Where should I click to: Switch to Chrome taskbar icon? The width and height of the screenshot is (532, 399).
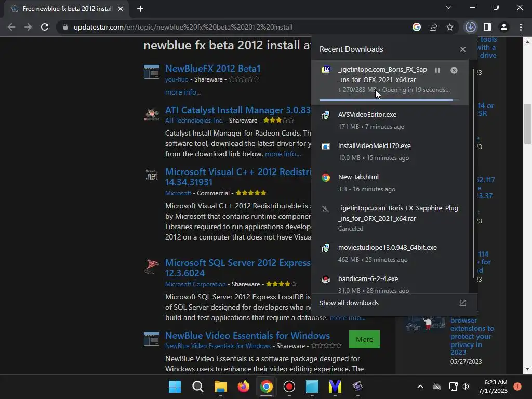pos(267,387)
